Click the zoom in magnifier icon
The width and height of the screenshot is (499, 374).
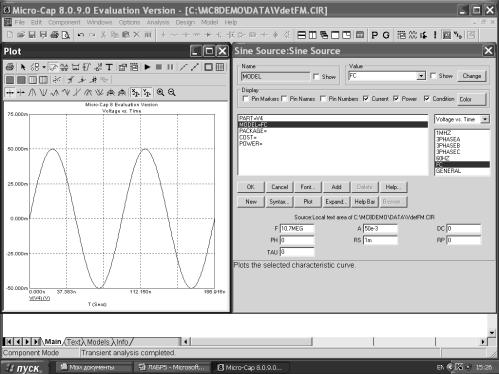coord(160,92)
